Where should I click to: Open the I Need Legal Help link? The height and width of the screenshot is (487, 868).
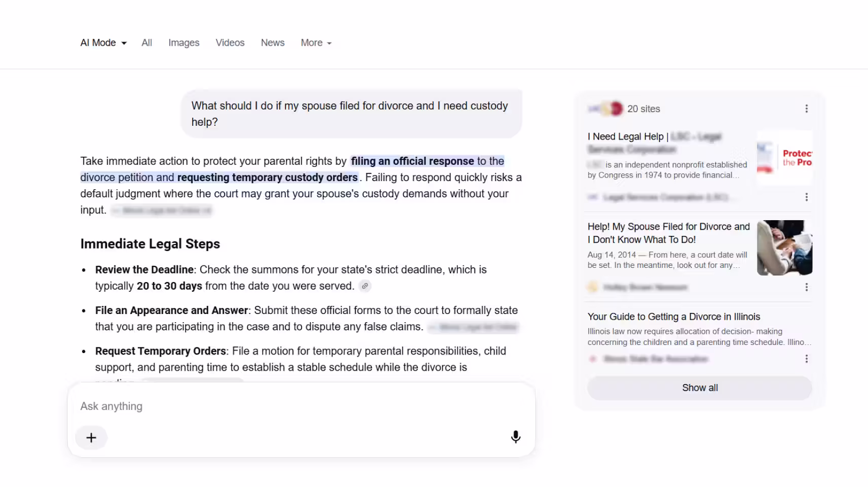pyautogui.click(x=655, y=143)
